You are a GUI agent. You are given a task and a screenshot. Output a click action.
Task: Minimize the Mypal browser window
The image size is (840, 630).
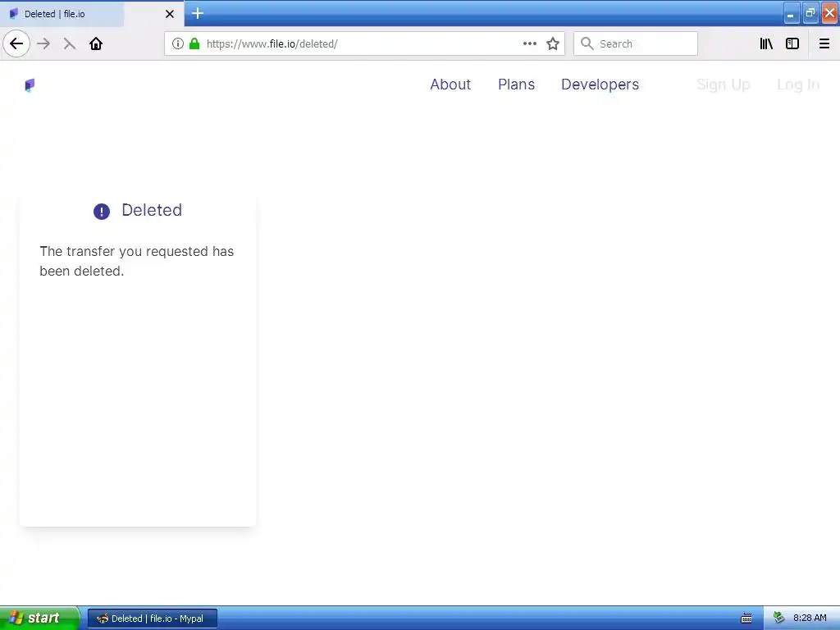tap(791, 13)
